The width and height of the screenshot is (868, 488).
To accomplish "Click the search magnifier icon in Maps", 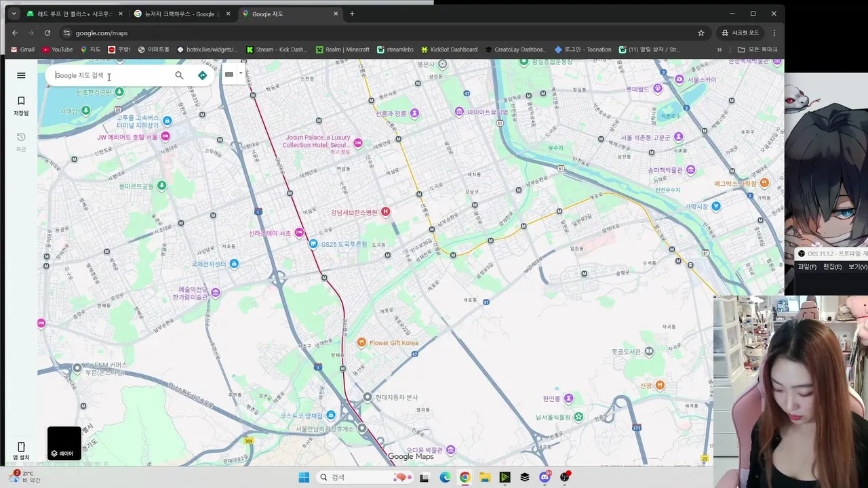I will [x=179, y=75].
